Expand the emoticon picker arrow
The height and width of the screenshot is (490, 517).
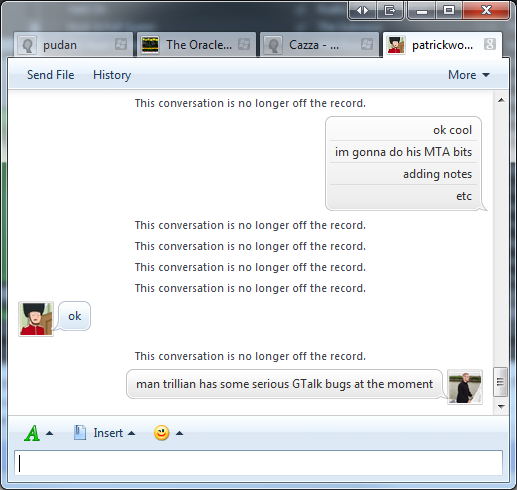coord(179,433)
